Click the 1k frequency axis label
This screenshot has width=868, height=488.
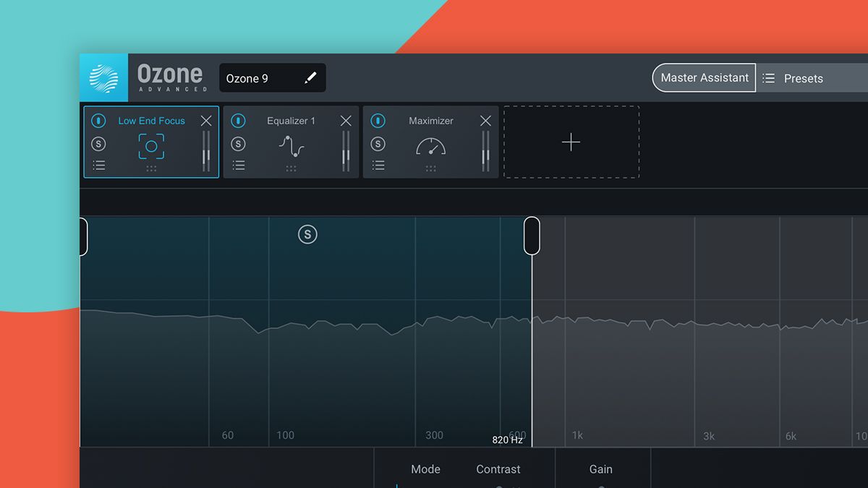pos(577,435)
